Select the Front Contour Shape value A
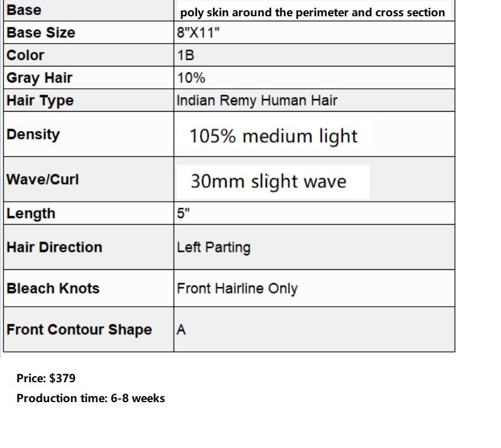This screenshot has height=448, width=501. (181, 330)
